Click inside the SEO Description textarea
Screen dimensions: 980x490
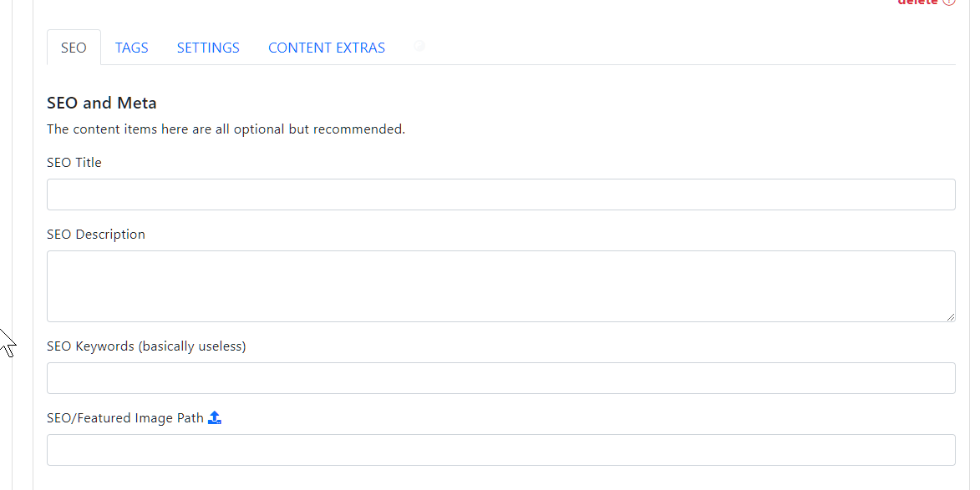pos(500,285)
